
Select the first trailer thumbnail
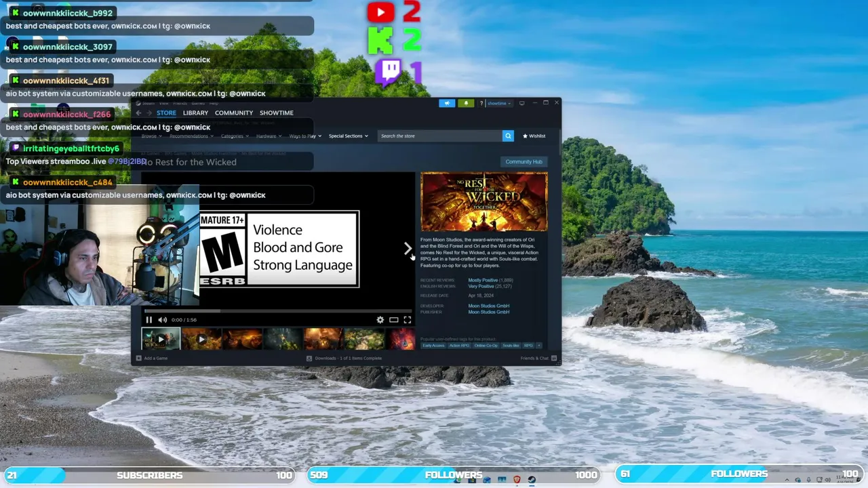click(161, 338)
